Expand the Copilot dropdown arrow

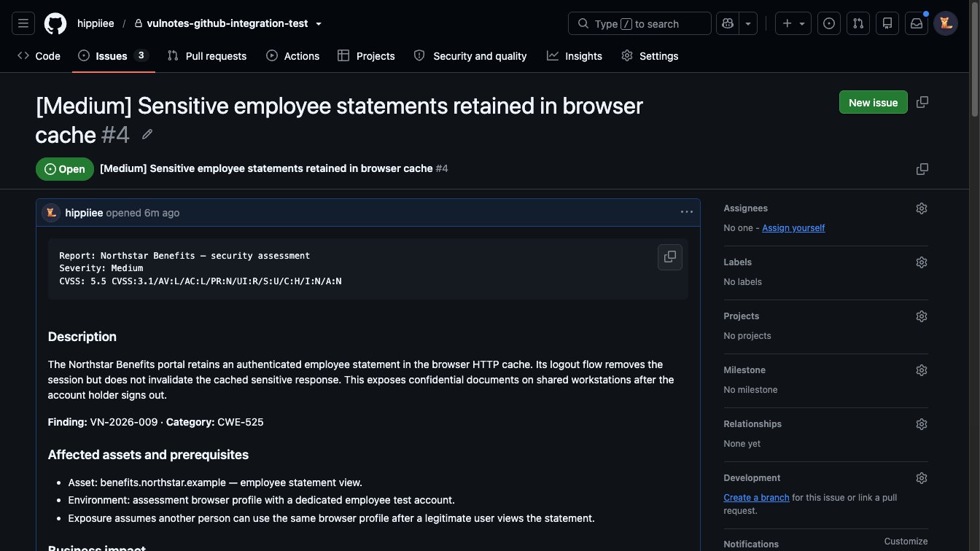click(x=748, y=23)
